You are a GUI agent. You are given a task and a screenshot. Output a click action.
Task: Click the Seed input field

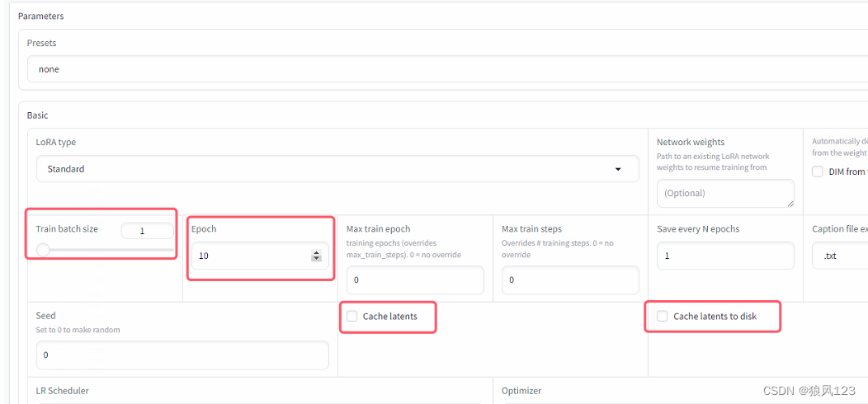tap(182, 355)
